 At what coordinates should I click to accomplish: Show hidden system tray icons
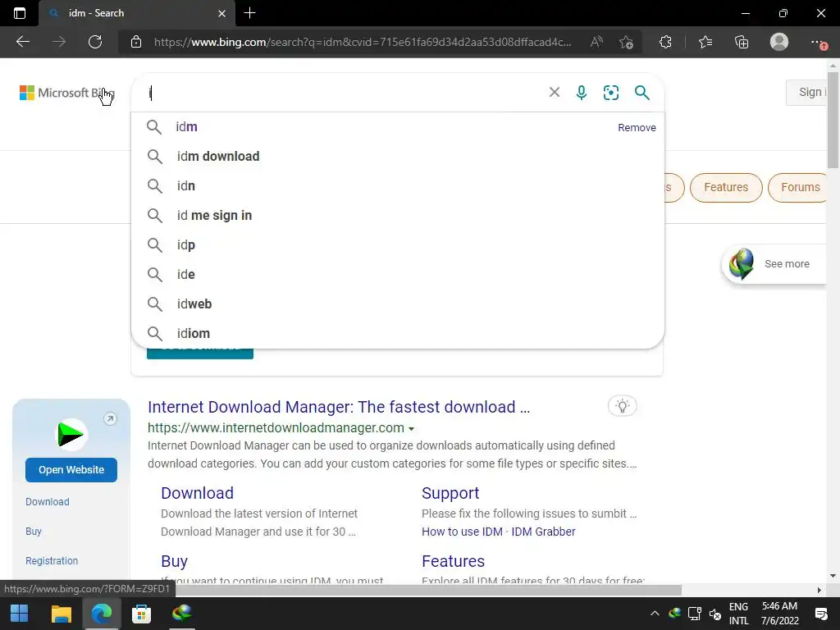click(655, 614)
